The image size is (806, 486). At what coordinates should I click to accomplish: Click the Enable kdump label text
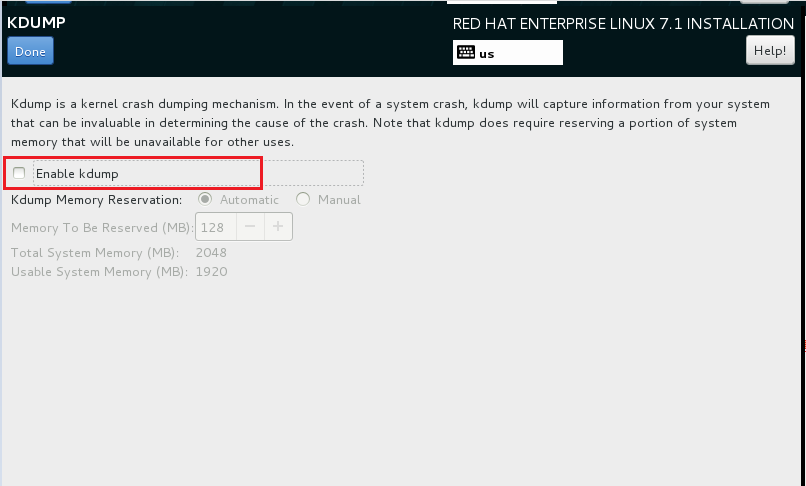click(77, 174)
